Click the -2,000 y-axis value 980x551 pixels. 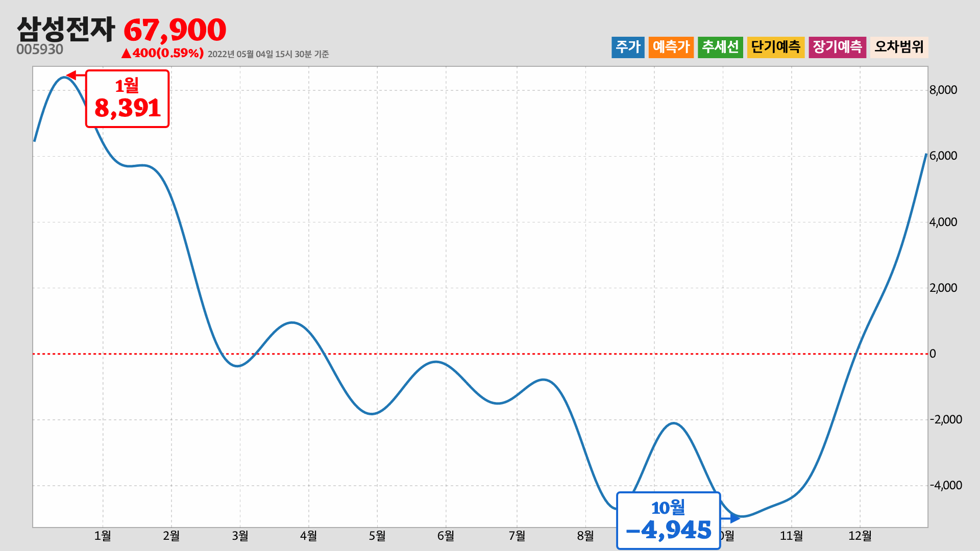tap(946, 419)
